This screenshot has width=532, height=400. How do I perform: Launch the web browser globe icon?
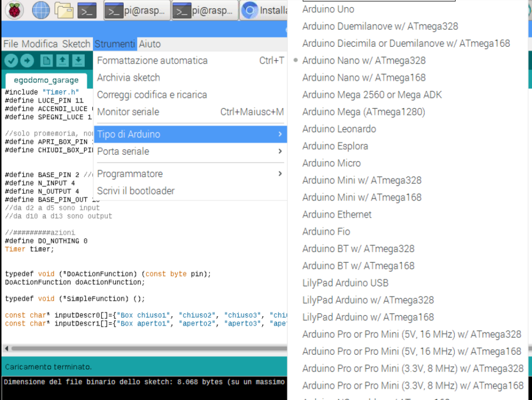pyautogui.click(x=41, y=10)
